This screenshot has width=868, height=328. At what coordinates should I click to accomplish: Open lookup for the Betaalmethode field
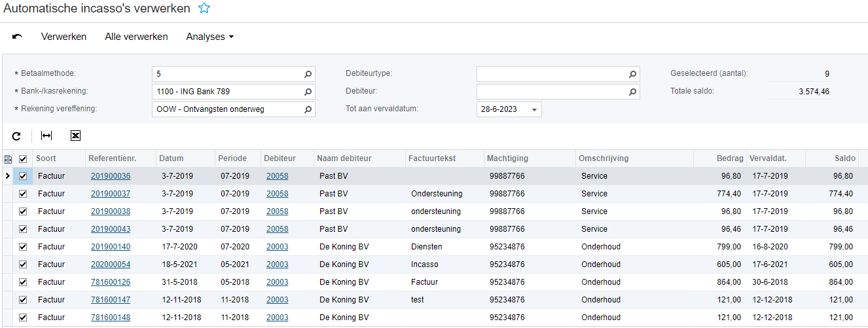click(308, 74)
